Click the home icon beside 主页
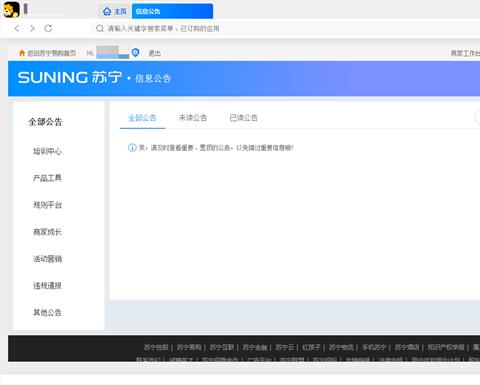Viewport: 480px width, 385px height. 107,11
